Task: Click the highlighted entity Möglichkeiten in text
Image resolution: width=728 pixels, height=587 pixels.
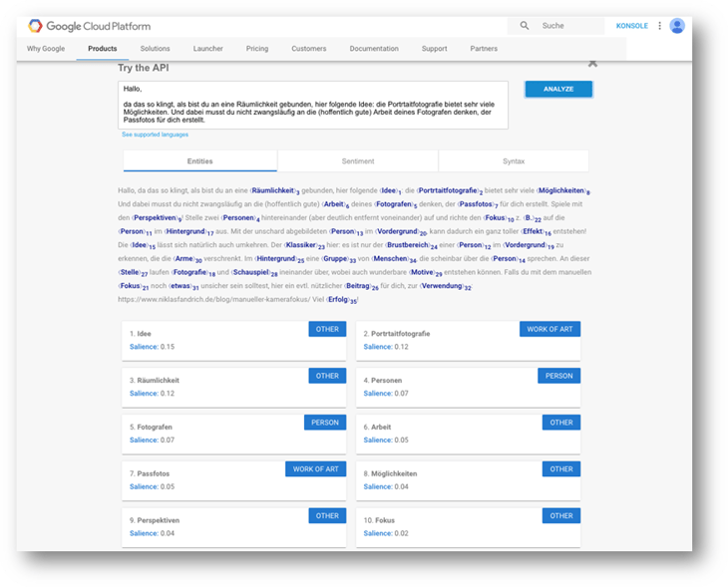Action: (x=561, y=190)
